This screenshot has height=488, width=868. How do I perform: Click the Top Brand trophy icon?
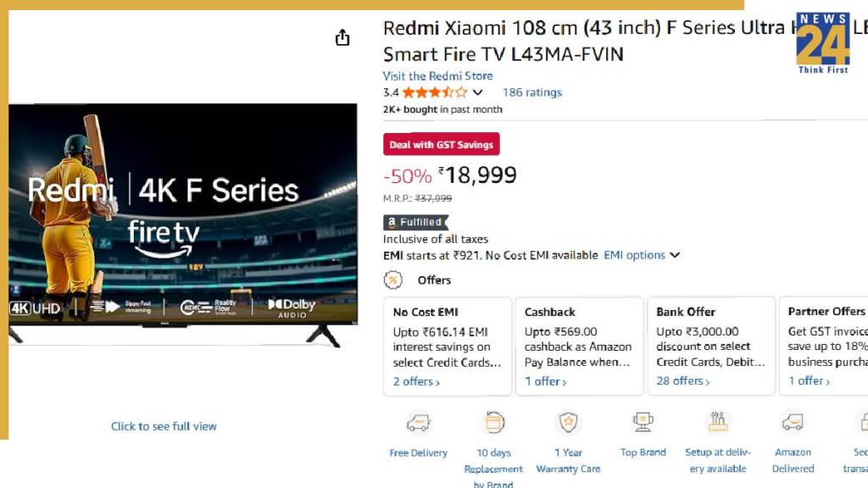click(x=643, y=422)
